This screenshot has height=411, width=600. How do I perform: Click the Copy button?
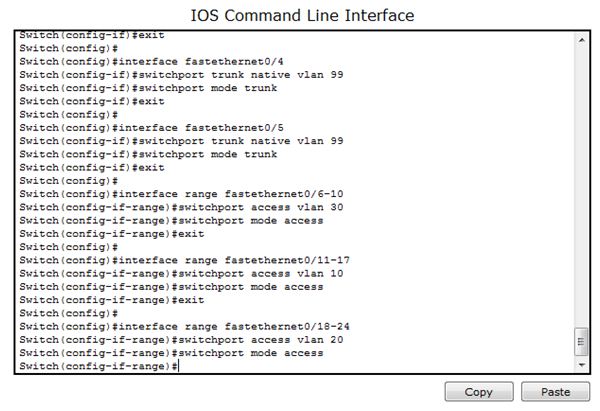pos(479,392)
